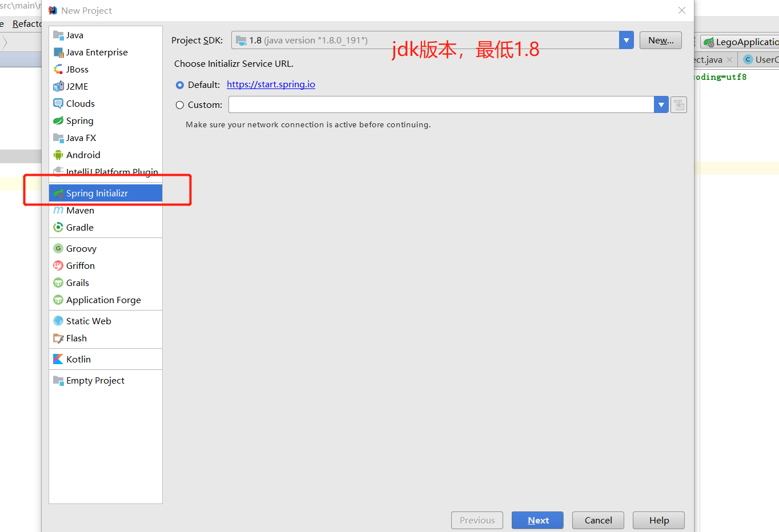779x532 pixels.
Task: Click the New... SDK button
Action: tap(661, 41)
